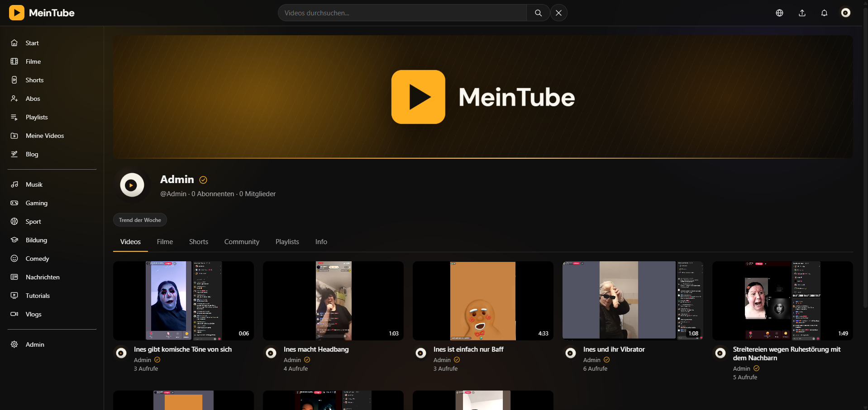
Task: Click the MeinTube channel banner
Action: pyautogui.click(x=483, y=97)
